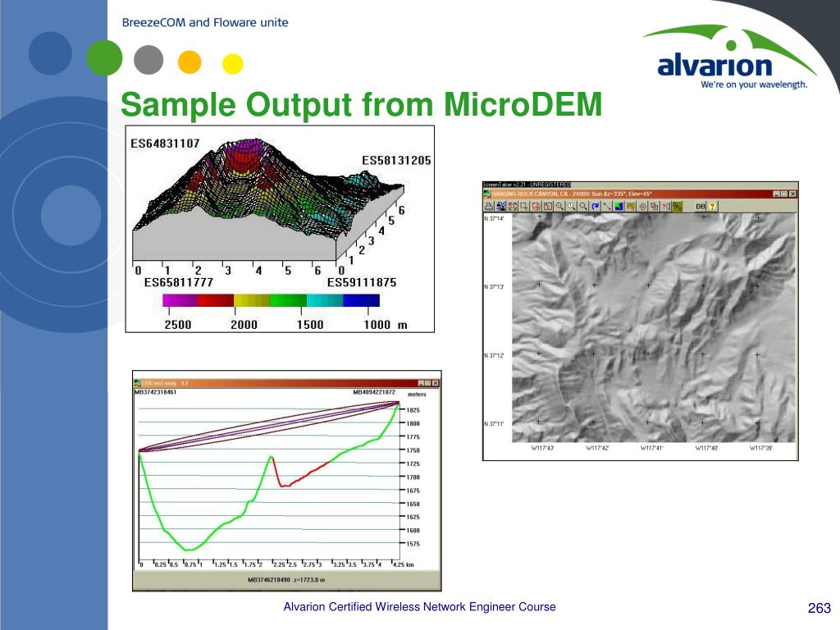Viewport: 840px width, 630px height.
Task: Click the 'ES59111875' corner label
Action: (362, 282)
